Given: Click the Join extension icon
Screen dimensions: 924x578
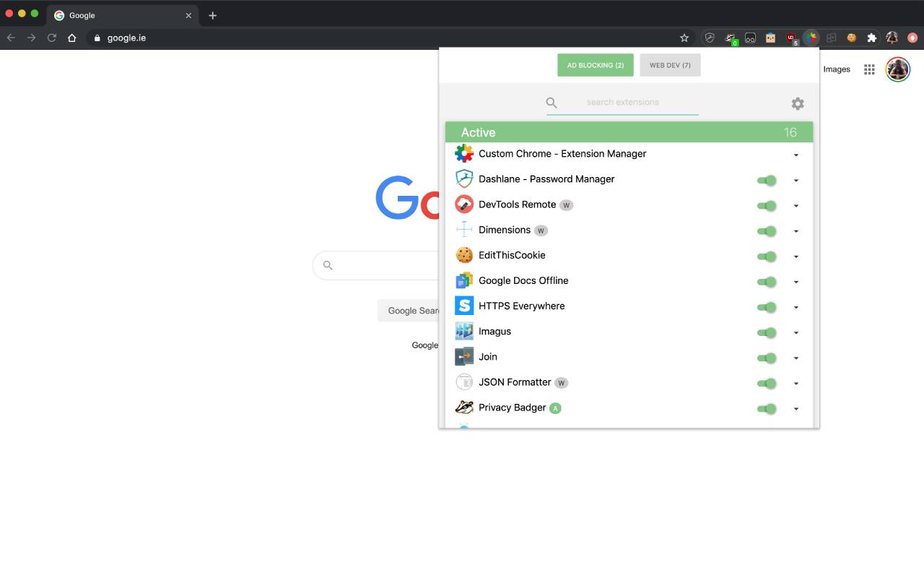Looking at the screenshot, I should tap(464, 357).
